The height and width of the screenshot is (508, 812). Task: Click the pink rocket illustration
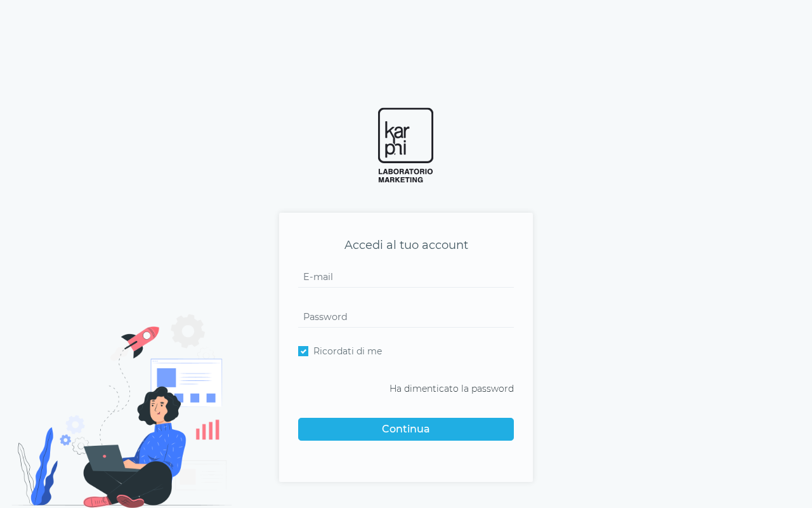140,342
